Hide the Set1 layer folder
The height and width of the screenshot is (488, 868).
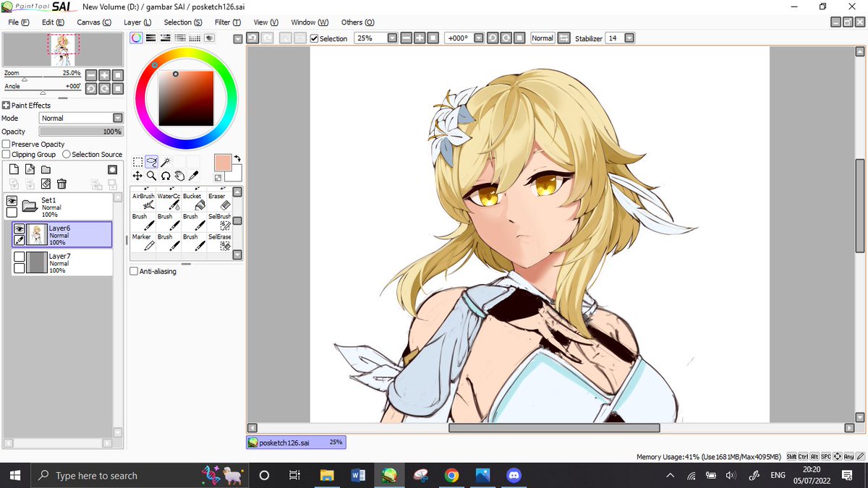tap(12, 200)
